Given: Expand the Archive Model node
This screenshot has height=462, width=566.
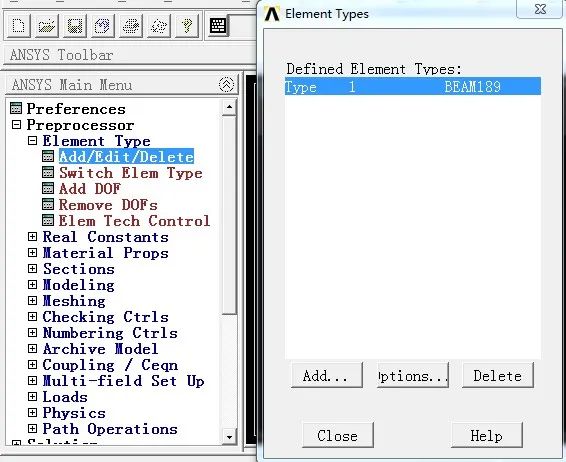Looking at the screenshot, I should pos(32,348).
